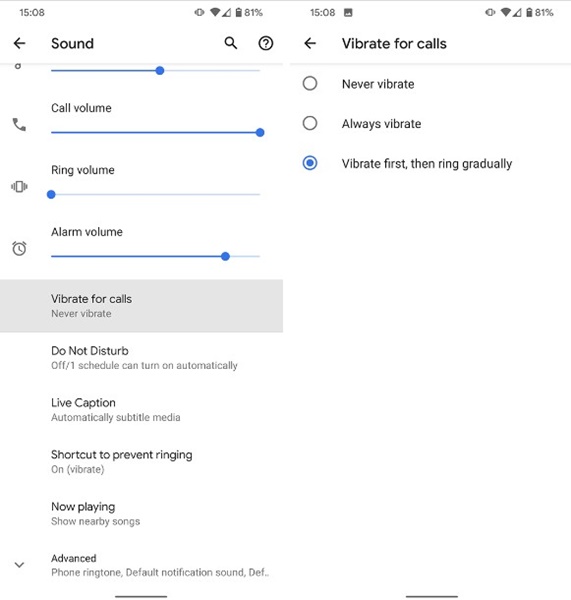This screenshot has height=600, width=571.
Task: Click the Alarm volume slider handle
Action: [x=225, y=256]
